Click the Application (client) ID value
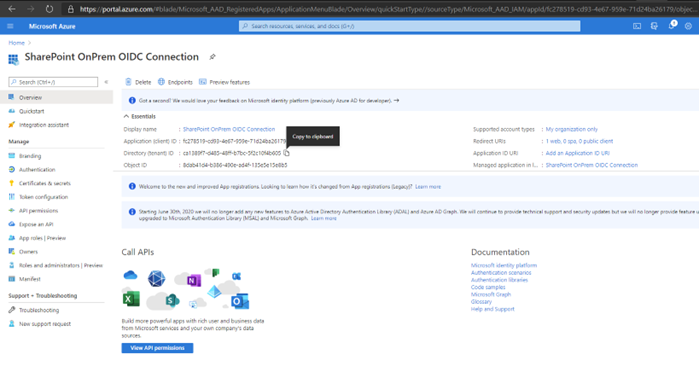 (x=234, y=141)
